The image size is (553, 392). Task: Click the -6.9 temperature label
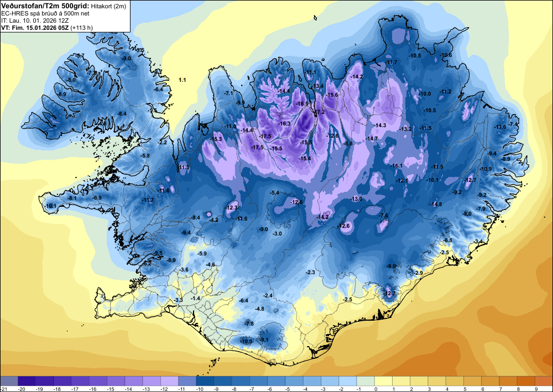[x=97, y=198]
